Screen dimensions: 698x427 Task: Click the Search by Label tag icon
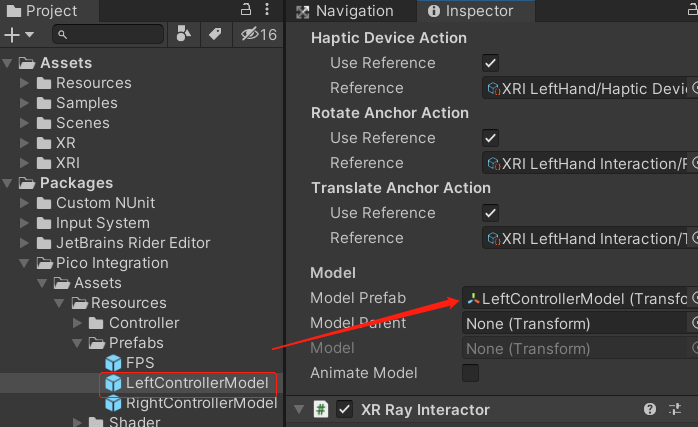pyautogui.click(x=214, y=34)
